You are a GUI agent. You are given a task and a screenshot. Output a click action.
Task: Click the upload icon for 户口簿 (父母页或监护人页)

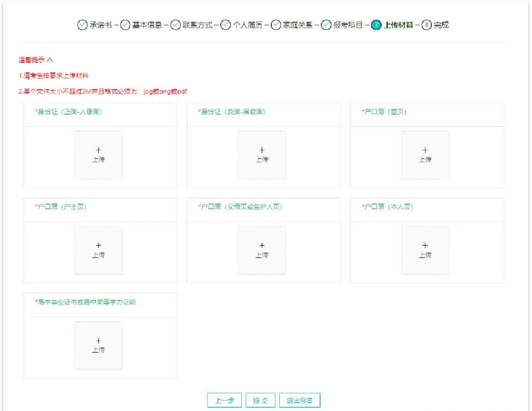click(262, 250)
